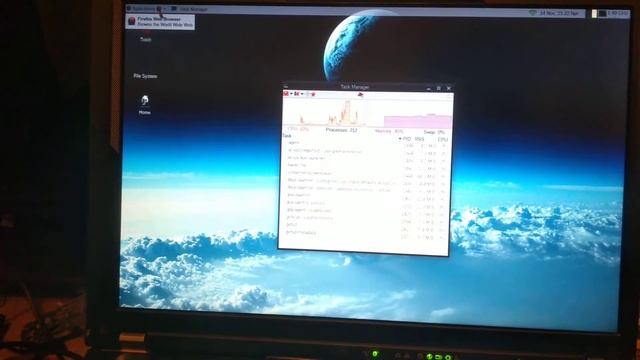Click the network status icon in the panel
The image size is (640, 360).
click(x=533, y=13)
